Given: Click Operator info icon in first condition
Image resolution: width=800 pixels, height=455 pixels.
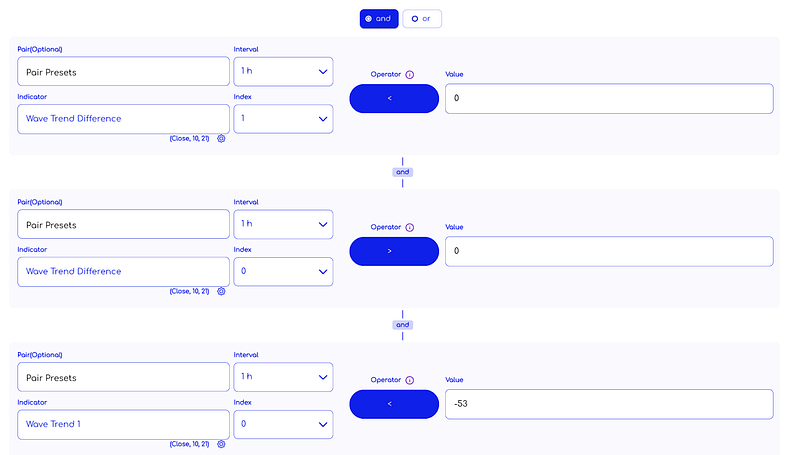Looking at the screenshot, I should (410, 74).
